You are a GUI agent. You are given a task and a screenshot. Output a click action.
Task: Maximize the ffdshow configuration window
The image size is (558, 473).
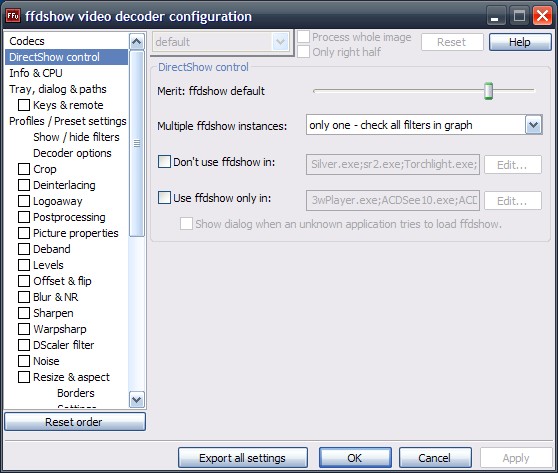pos(519,16)
